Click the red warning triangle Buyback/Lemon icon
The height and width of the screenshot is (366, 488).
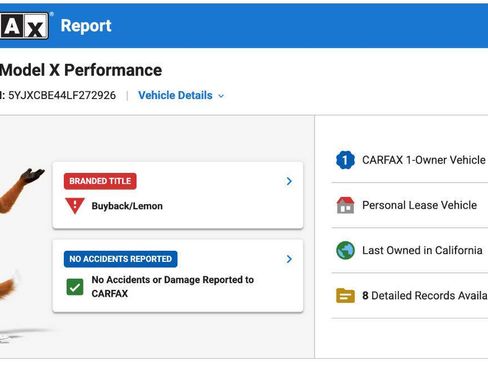75,206
